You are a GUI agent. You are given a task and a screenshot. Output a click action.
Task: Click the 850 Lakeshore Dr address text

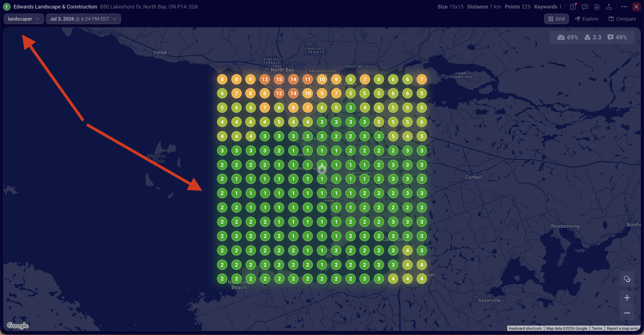click(149, 7)
